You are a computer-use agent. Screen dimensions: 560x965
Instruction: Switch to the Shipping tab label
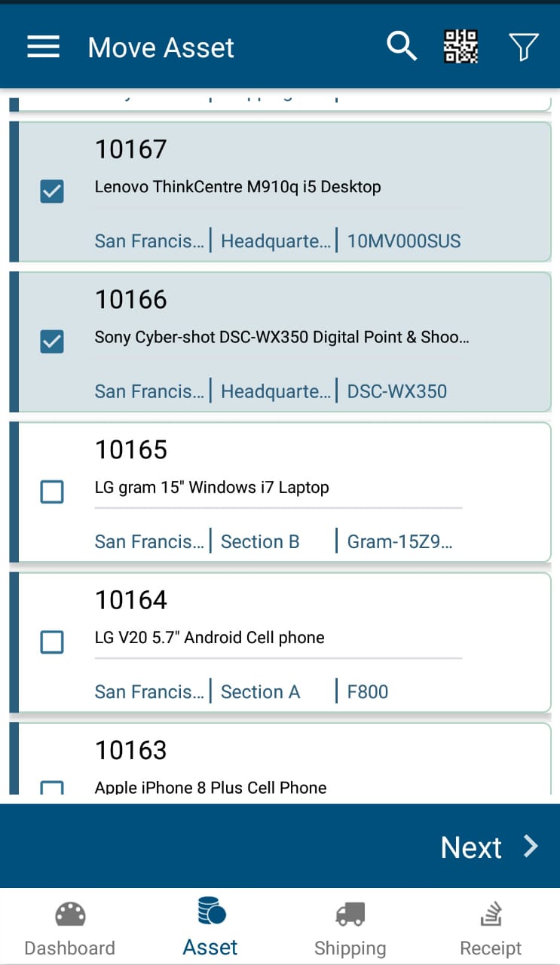[x=350, y=948]
